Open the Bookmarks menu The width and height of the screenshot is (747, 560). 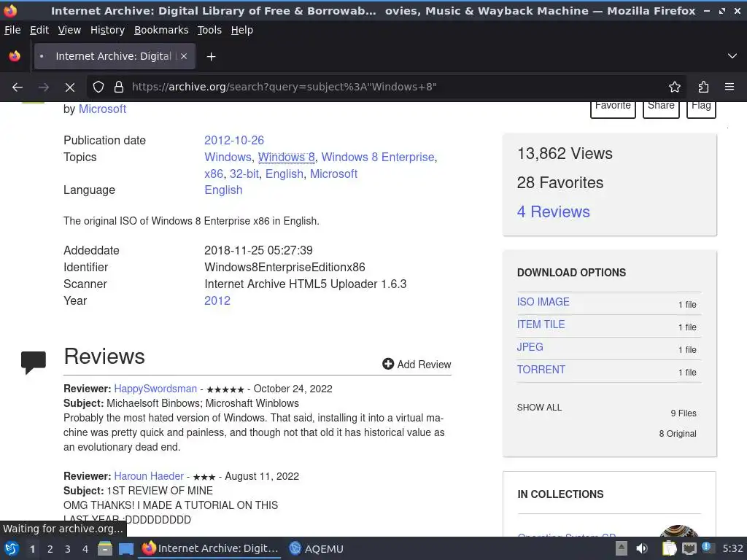coord(161,30)
